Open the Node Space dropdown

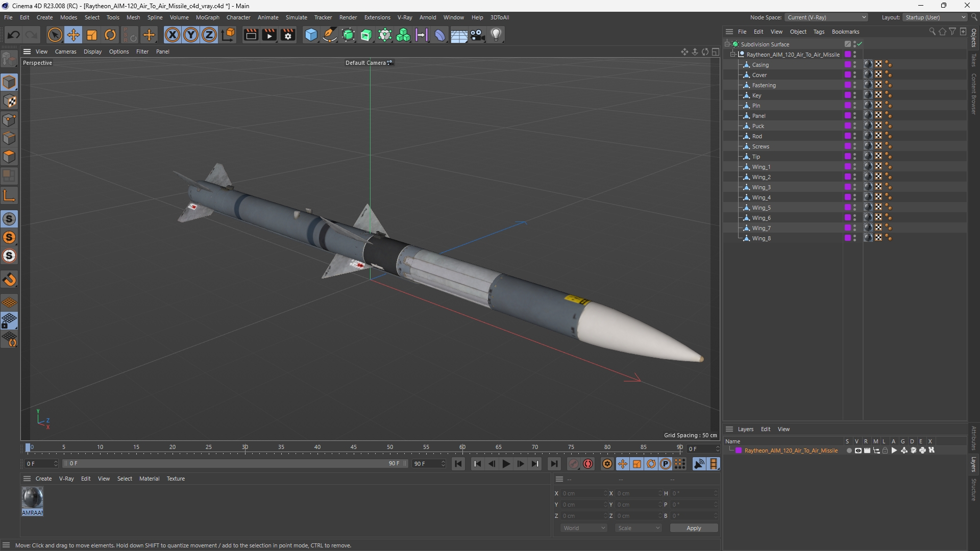pos(826,17)
